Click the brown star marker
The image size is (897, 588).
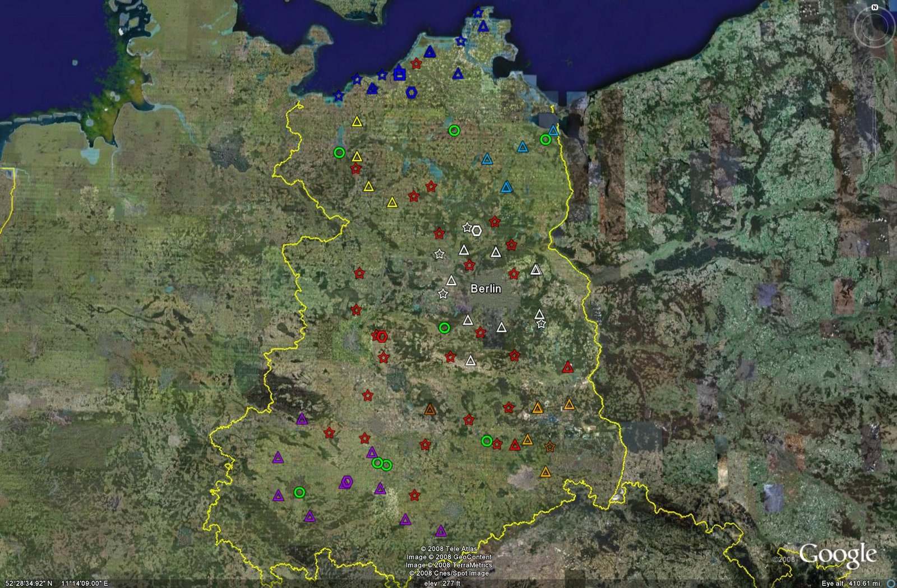pos(550,447)
